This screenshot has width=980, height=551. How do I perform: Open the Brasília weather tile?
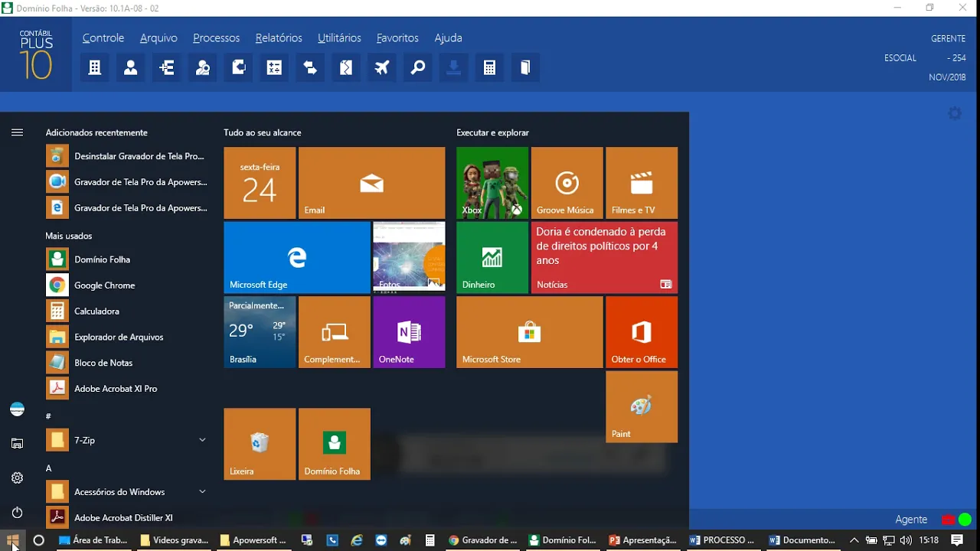tap(260, 332)
